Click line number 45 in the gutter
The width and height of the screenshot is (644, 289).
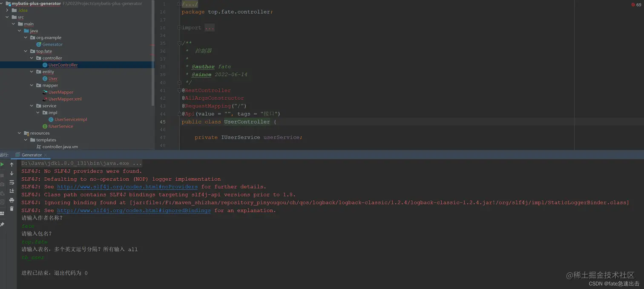[x=162, y=122]
